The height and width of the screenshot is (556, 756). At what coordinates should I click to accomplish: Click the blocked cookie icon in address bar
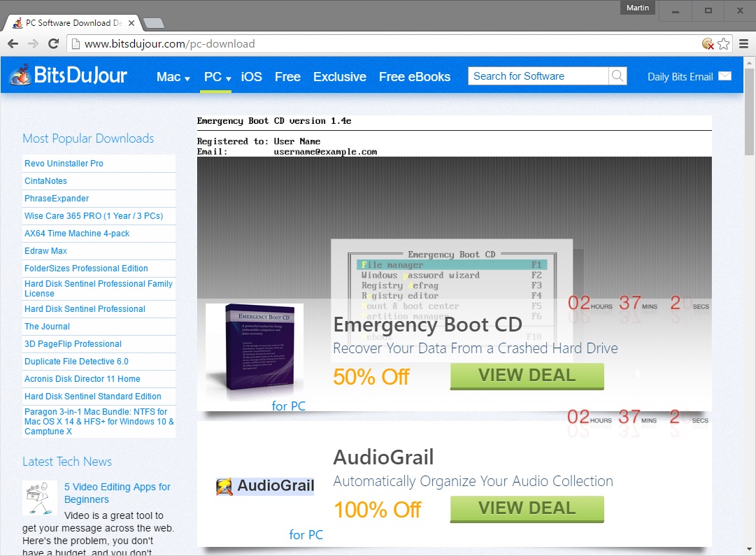(708, 44)
